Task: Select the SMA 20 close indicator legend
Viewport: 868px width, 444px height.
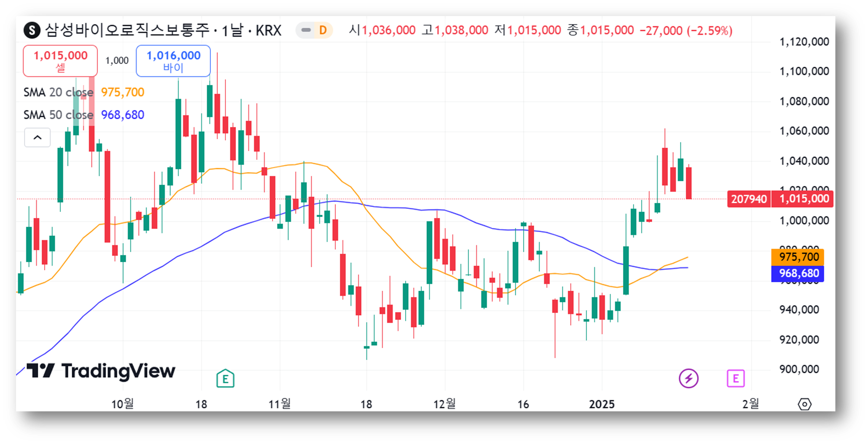Action: [58, 92]
